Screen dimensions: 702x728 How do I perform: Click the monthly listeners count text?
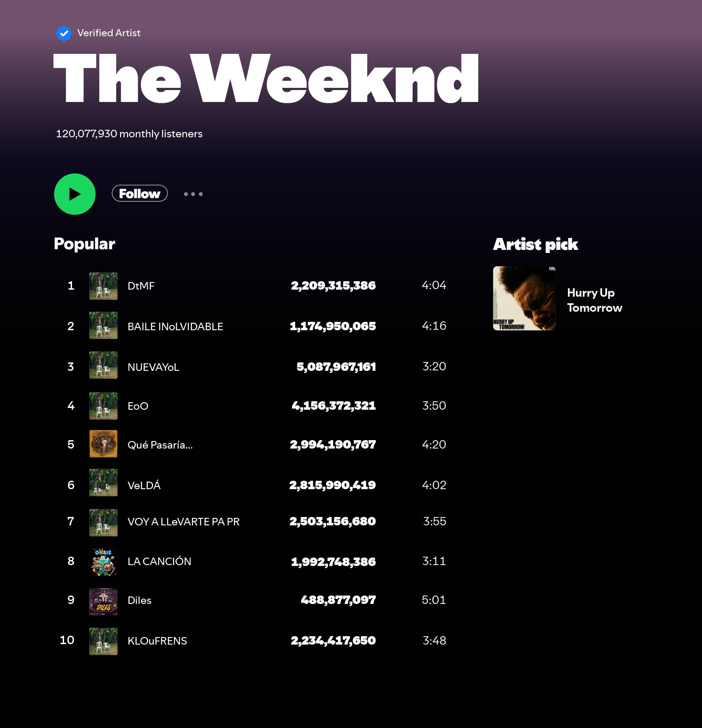click(129, 134)
